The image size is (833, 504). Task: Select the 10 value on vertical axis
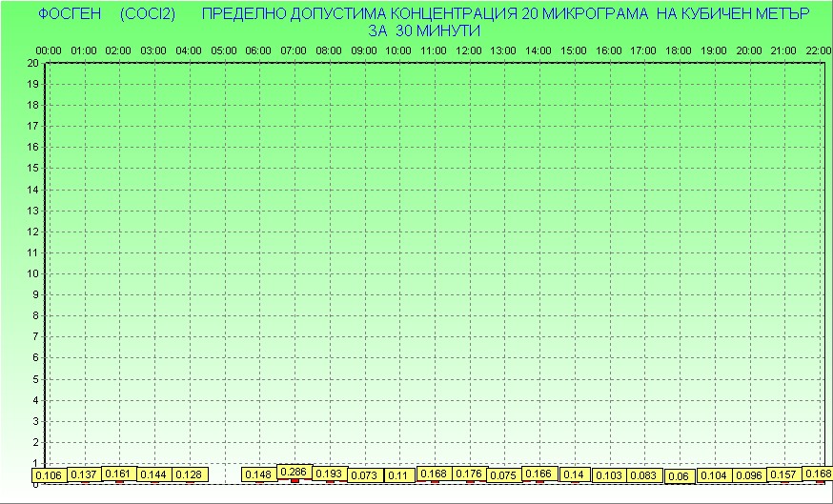[x=32, y=273]
